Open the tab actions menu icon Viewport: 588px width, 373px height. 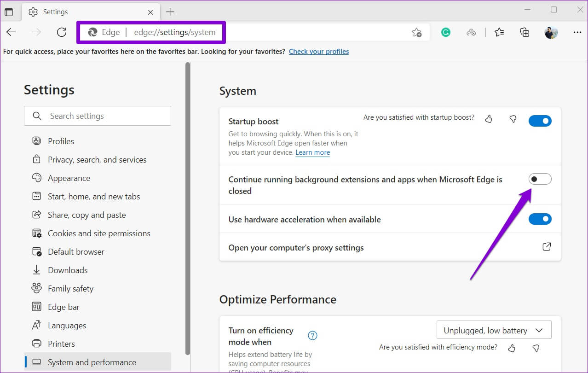click(x=9, y=12)
